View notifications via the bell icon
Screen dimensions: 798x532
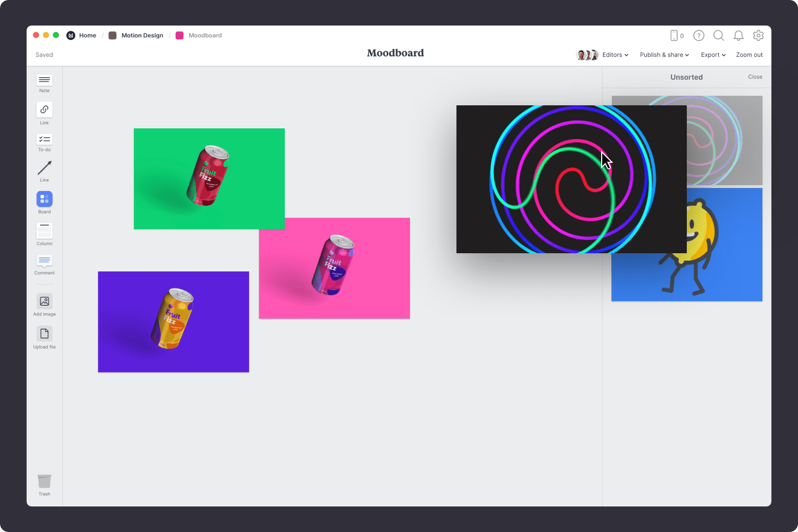738,36
